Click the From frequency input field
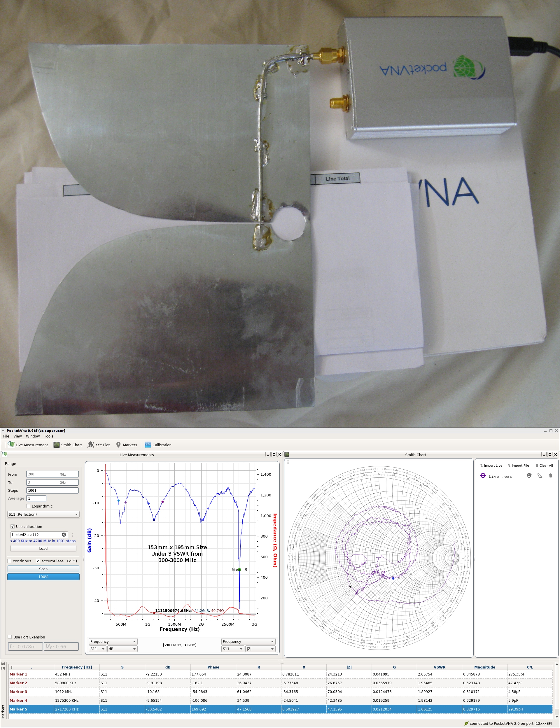Image resolution: width=560 pixels, height=728 pixels. pos(52,474)
